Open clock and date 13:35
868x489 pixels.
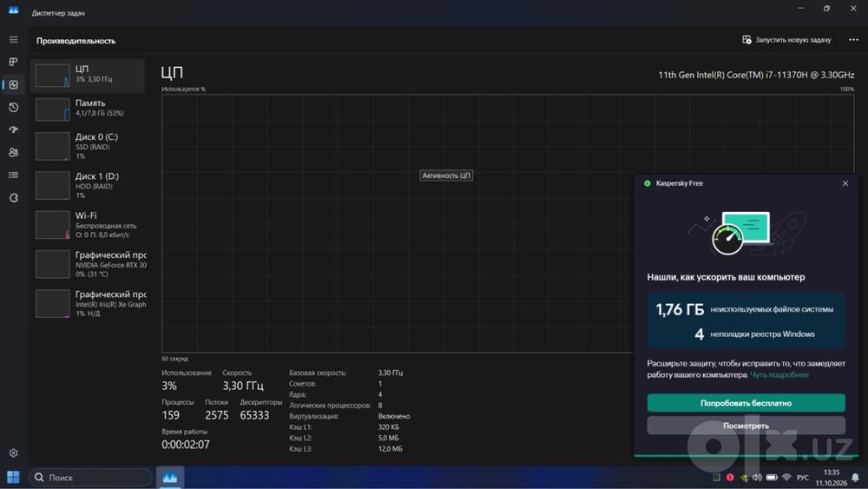[x=832, y=478]
